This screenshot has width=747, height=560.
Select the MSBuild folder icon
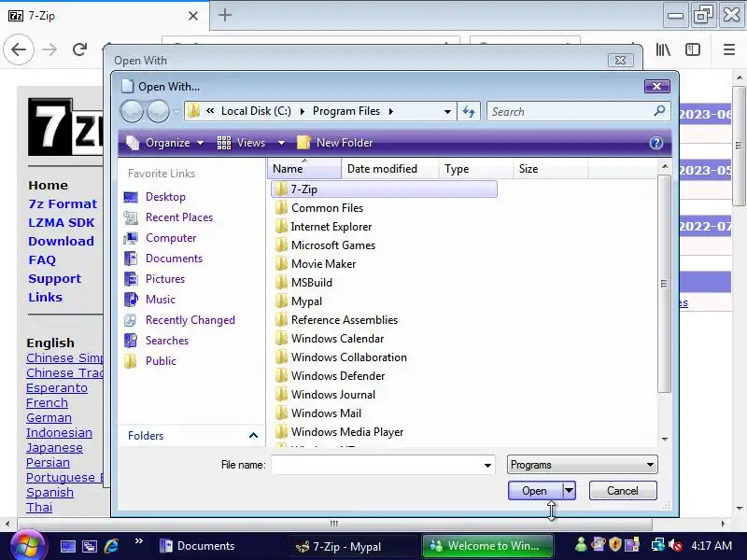[x=281, y=283]
